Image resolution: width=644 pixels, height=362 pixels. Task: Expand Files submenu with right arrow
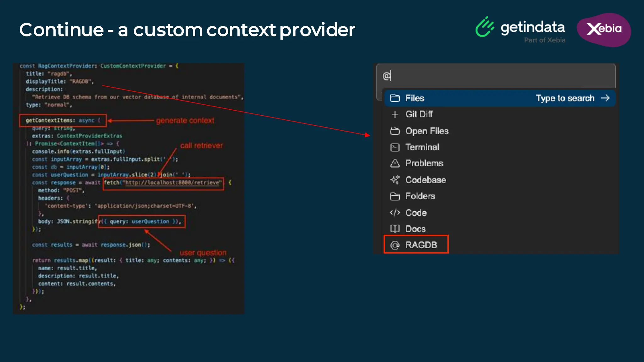605,98
